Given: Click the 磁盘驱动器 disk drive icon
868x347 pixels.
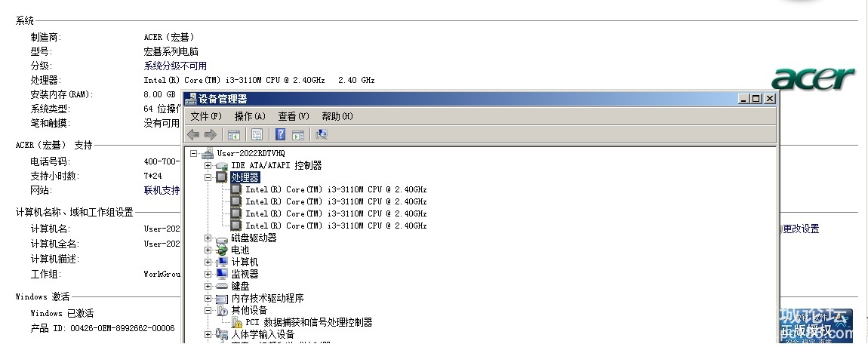Looking at the screenshot, I should [222, 238].
